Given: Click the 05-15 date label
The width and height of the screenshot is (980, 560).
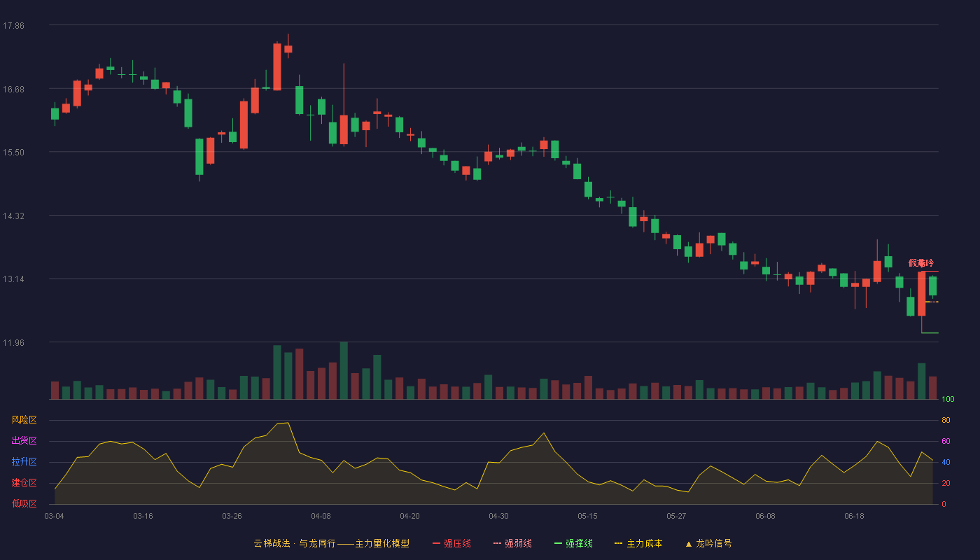Looking at the screenshot, I should 587,516.
